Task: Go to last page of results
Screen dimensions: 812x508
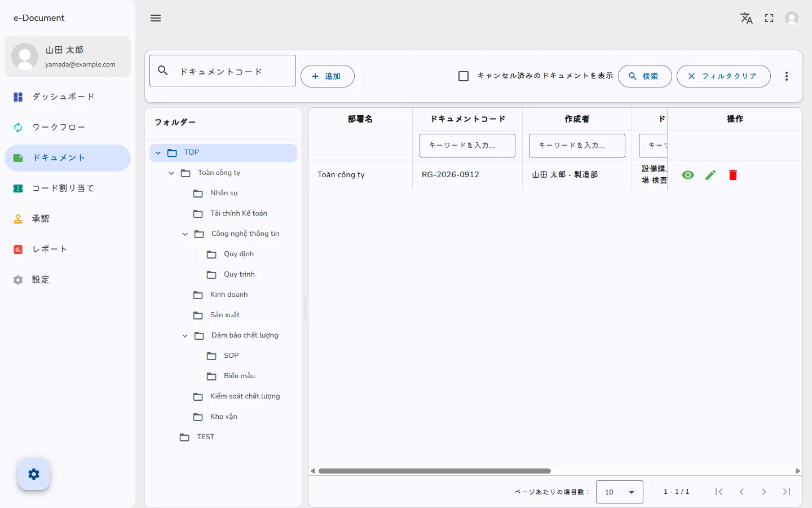Action: pos(787,492)
